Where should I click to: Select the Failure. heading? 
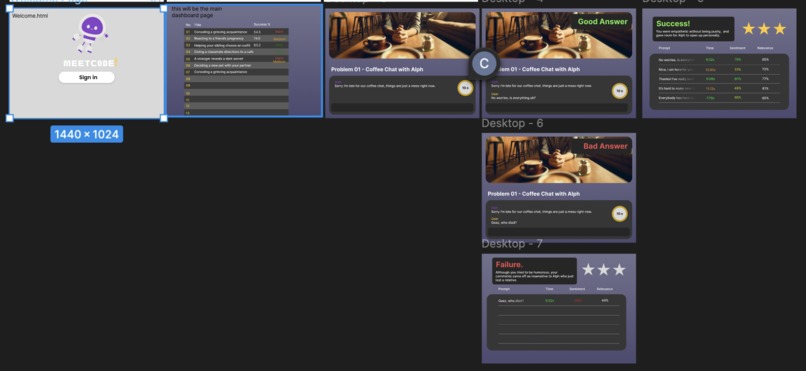[x=509, y=265]
